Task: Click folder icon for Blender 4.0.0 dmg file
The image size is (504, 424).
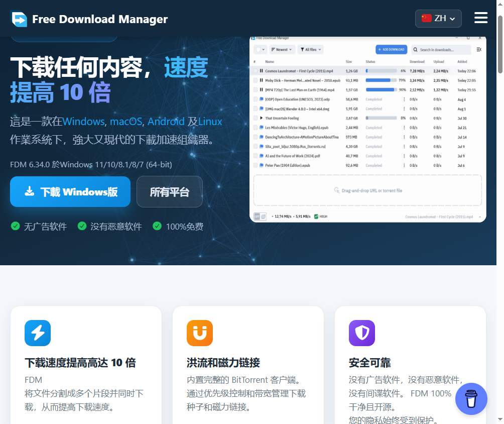Action: (x=262, y=109)
